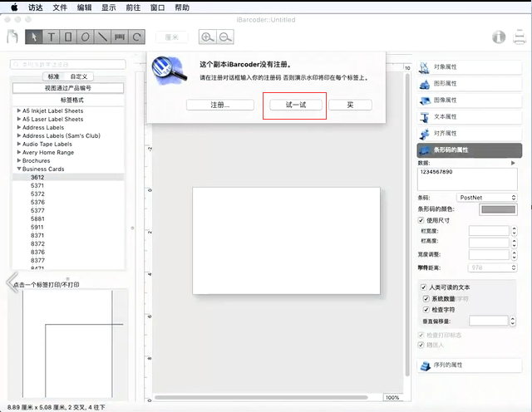Image resolution: width=532 pixels, height=412 pixels.
Task: Open 访达 menu
Action: 36,7
